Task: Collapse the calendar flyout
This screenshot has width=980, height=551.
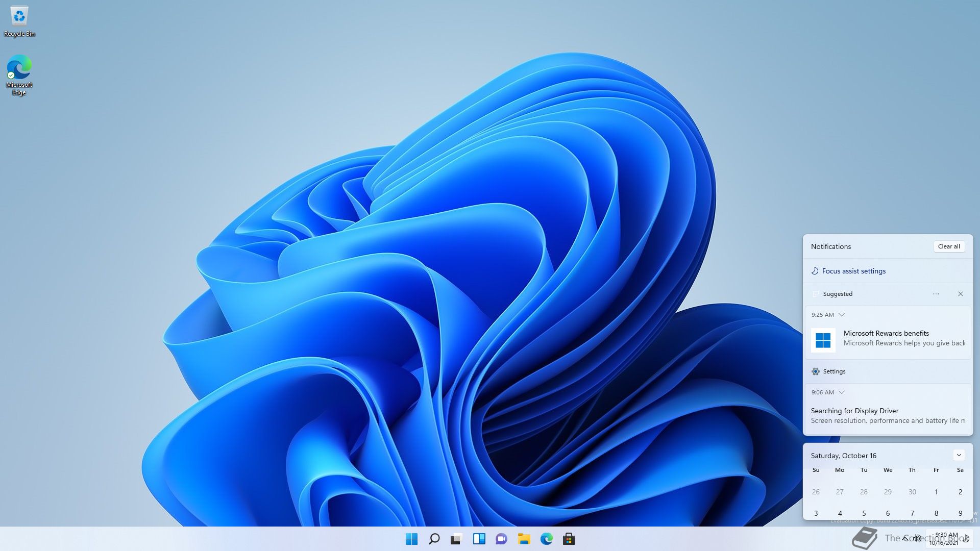Action: point(959,455)
